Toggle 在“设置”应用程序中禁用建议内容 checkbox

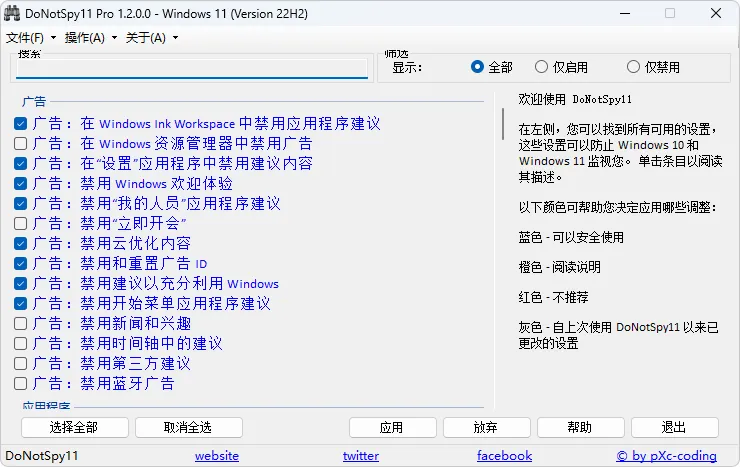(x=20, y=164)
